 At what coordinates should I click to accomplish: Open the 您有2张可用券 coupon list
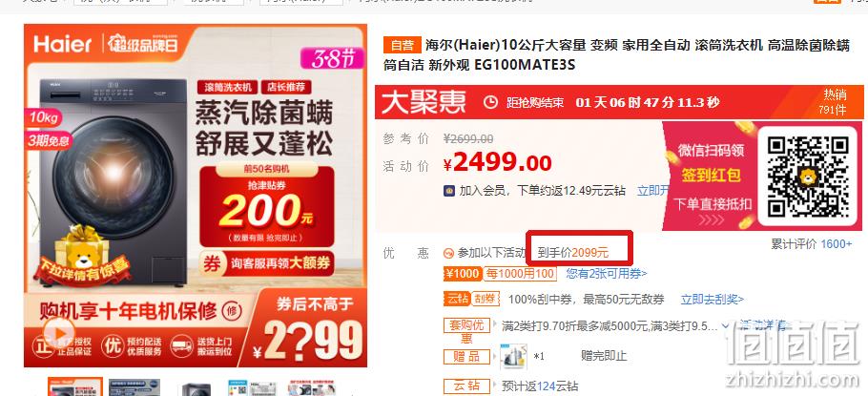[606, 274]
